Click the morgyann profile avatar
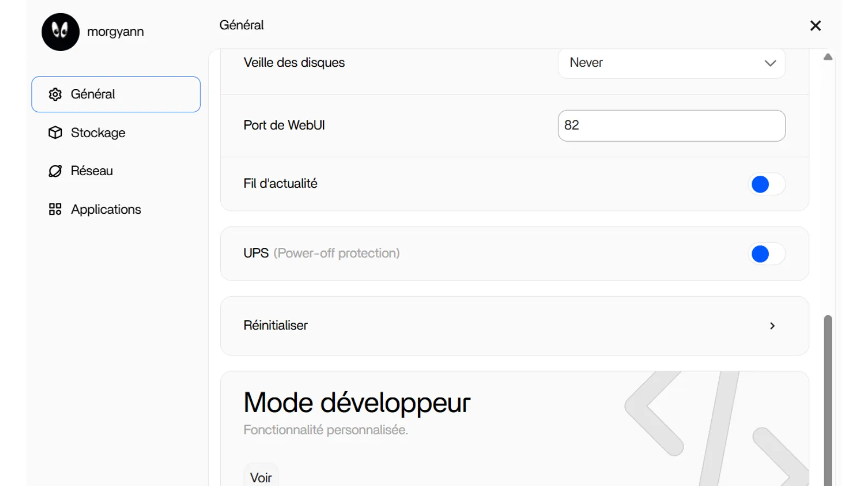 pos(60,32)
